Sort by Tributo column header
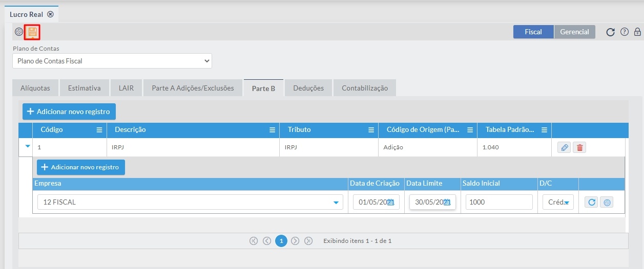644x269 pixels. pos(299,130)
